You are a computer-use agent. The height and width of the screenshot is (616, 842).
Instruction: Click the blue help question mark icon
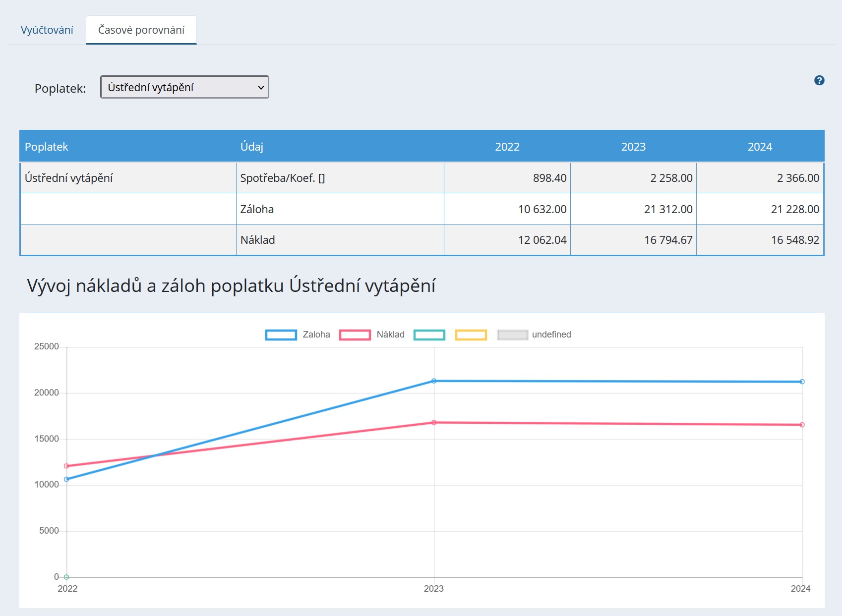pos(819,80)
